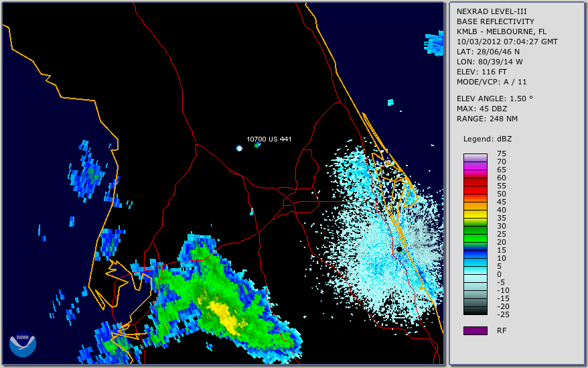The image size is (588, 368).
Task: Click the red band in the dBZ color scale
Action: (x=475, y=186)
